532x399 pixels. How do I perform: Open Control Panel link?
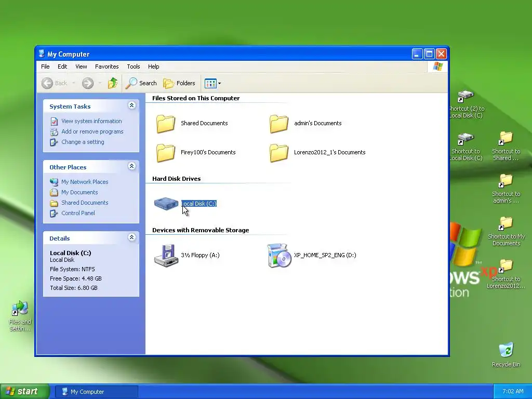(78, 213)
